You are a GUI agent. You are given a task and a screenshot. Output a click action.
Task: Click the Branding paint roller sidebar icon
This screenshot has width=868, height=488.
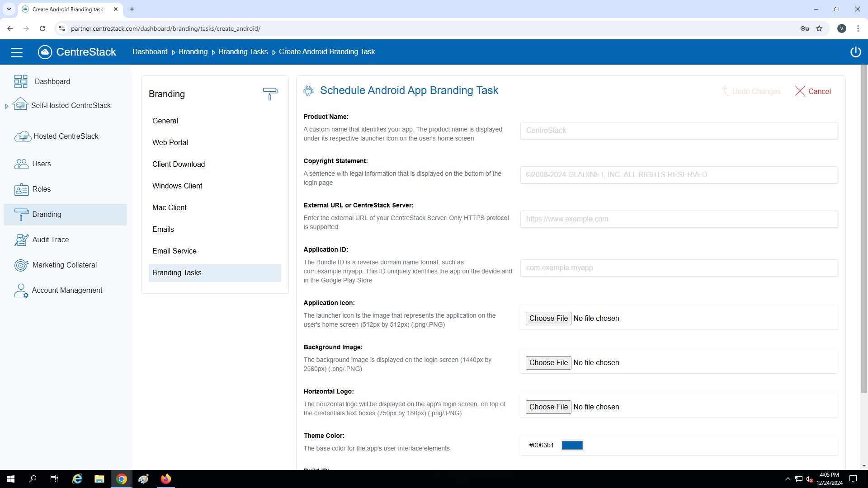pyautogui.click(x=21, y=215)
